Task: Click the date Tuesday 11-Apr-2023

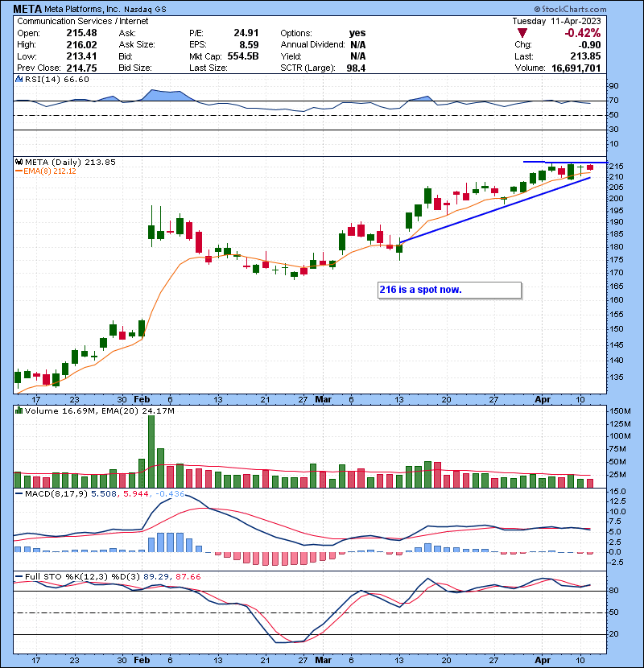Action: click(x=556, y=21)
